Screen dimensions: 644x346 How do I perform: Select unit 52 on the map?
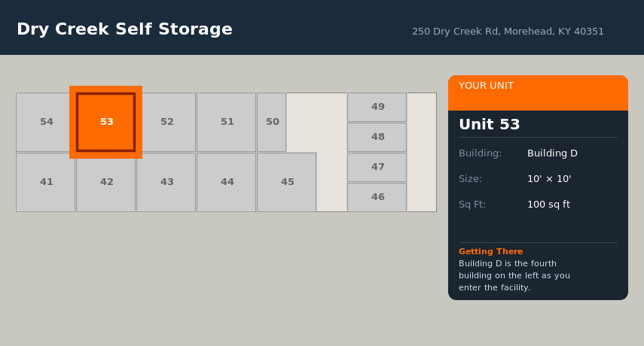166,122
